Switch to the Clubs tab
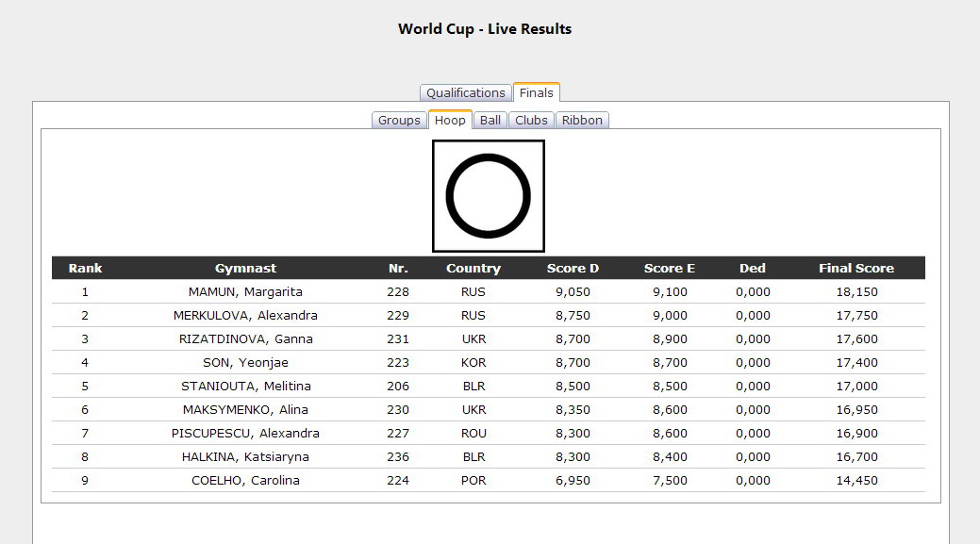 [x=531, y=120]
